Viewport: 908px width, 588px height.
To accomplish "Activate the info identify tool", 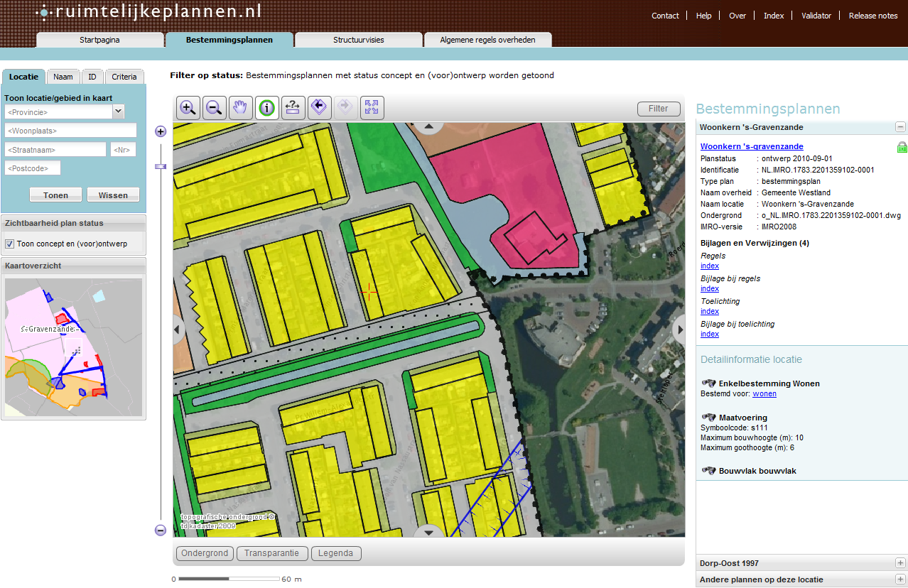I will point(267,108).
